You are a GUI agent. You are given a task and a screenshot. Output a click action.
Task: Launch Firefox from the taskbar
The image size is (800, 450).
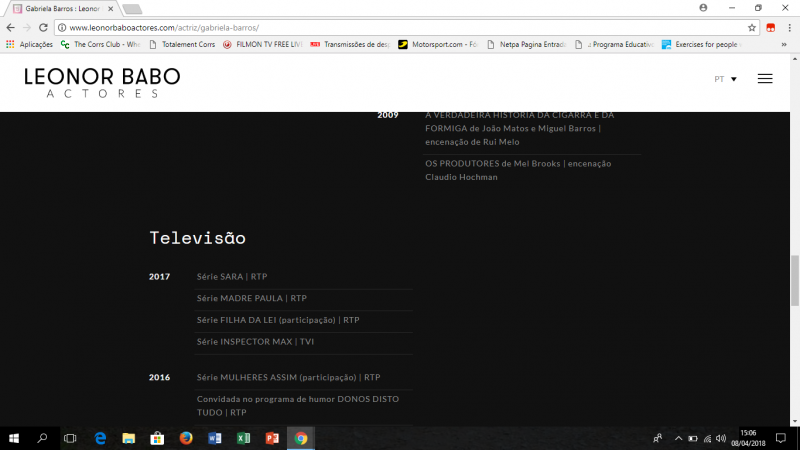[186, 438]
